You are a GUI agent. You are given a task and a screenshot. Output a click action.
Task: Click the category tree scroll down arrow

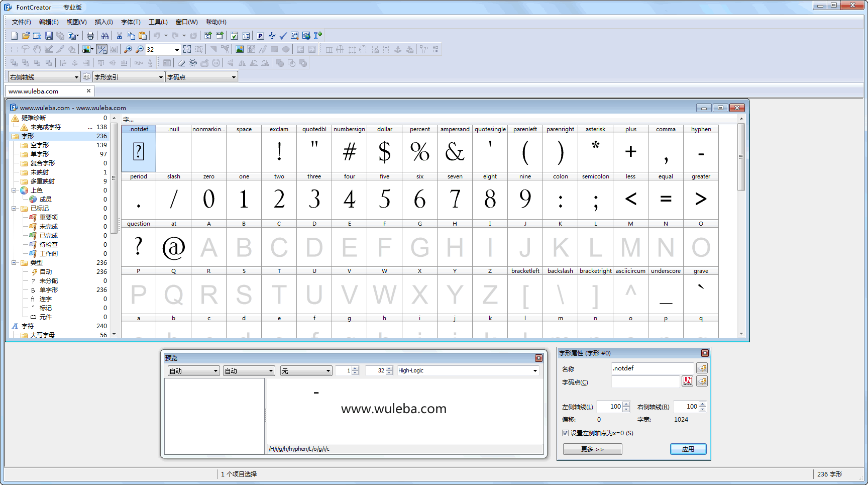114,334
